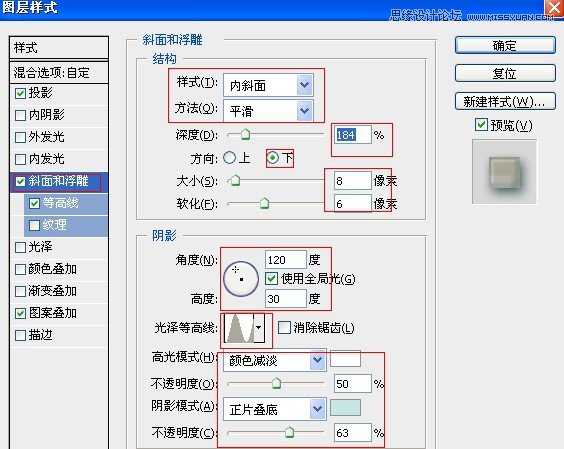Image resolution: width=564 pixels, height=449 pixels.
Task: Click the gloss contour curve thumbnail
Action: 239,328
